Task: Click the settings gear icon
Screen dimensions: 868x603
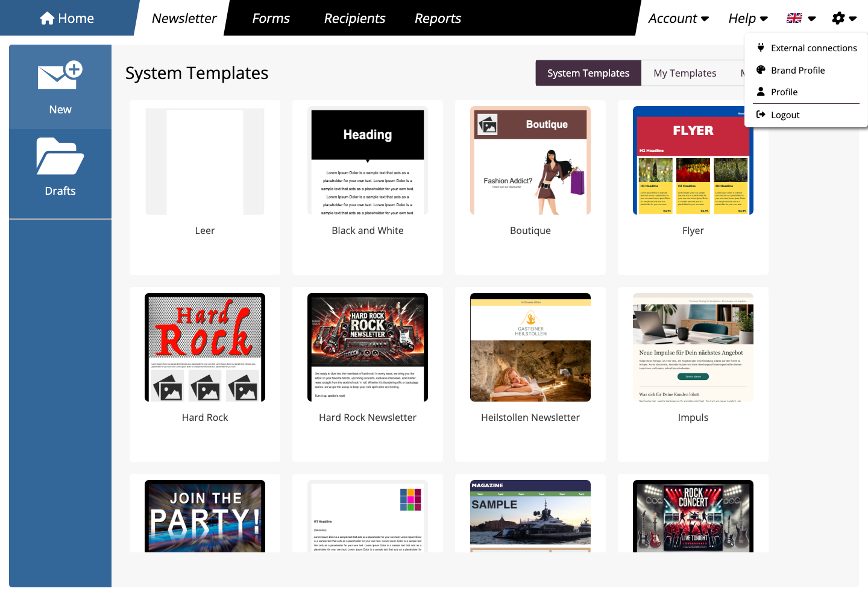Action: pos(838,18)
